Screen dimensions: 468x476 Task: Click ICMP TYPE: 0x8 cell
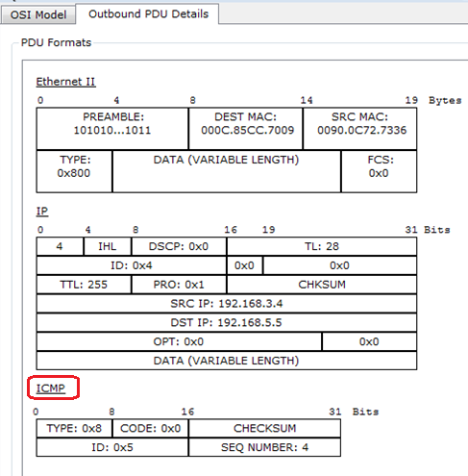click(74, 428)
